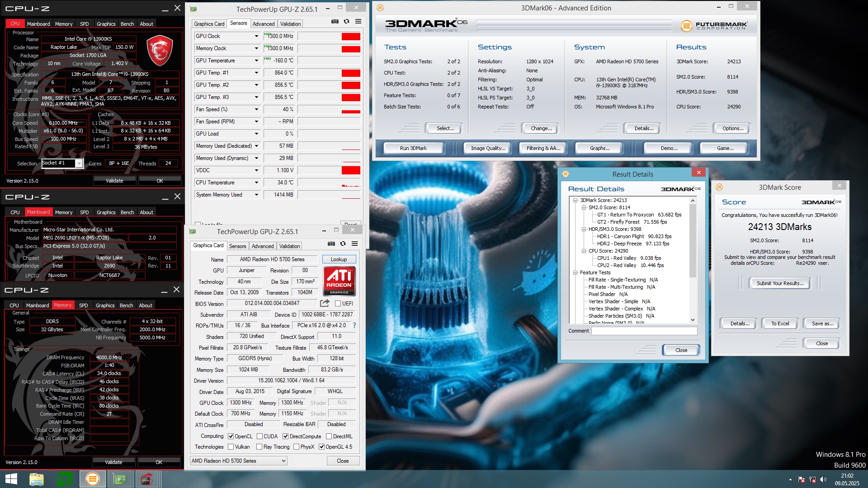Toggle OpenGL 4.5 checkbox

[x=322, y=447]
